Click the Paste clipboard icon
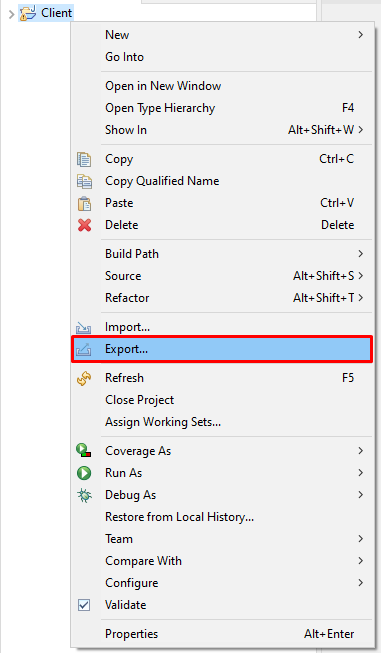The height and width of the screenshot is (653, 381). coord(84,204)
